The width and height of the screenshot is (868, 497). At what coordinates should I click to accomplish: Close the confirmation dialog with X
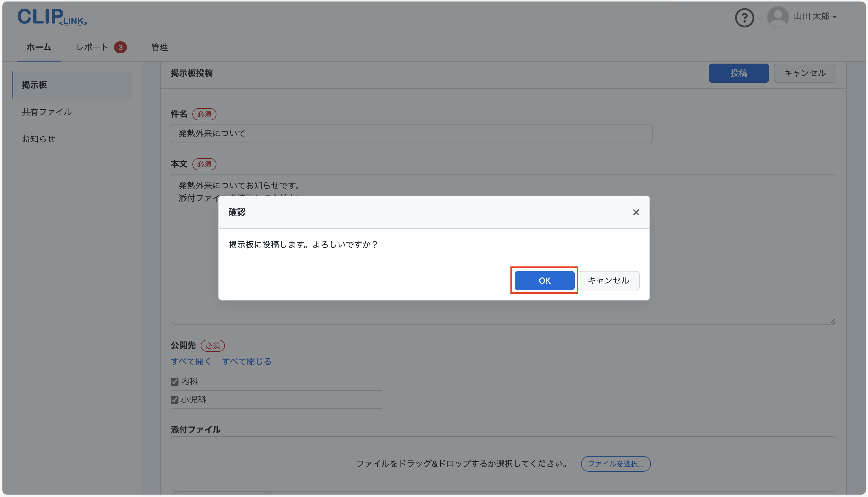tap(636, 212)
